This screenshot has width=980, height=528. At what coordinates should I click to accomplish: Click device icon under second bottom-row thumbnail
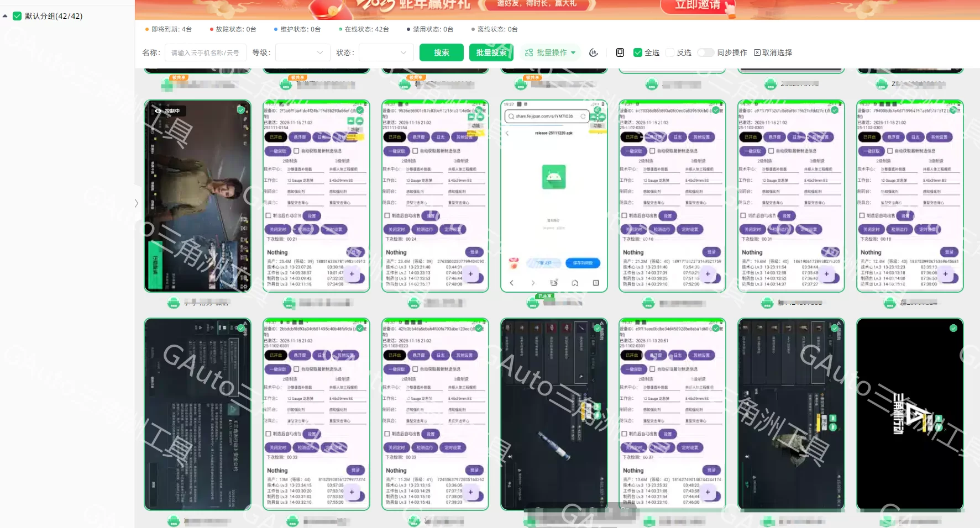pyautogui.click(x=292, y=521)
